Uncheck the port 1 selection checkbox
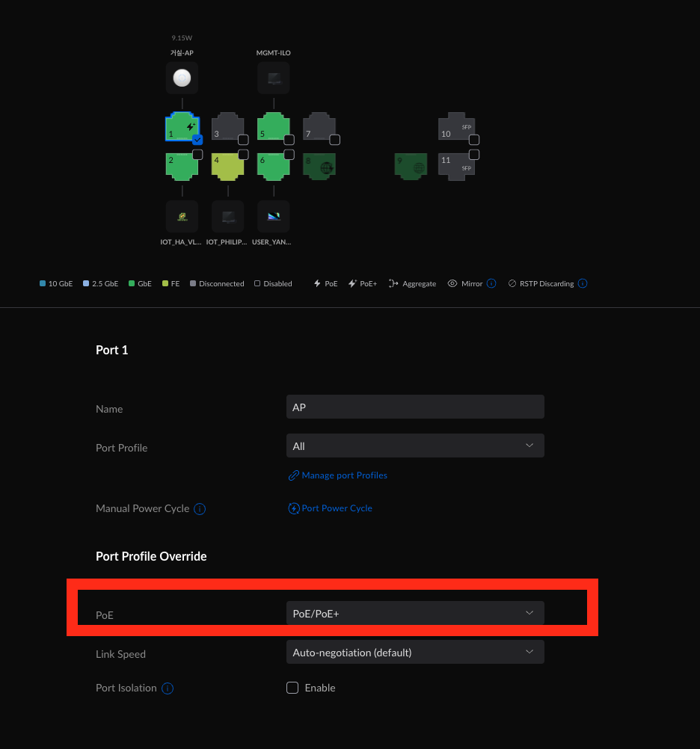700x749 pixels. [197, 140]
